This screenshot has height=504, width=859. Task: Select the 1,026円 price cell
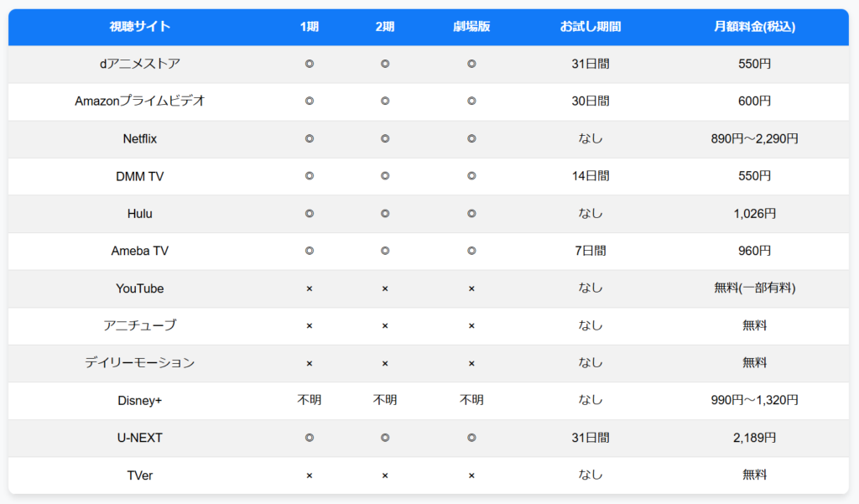click(x=754, y=213)
